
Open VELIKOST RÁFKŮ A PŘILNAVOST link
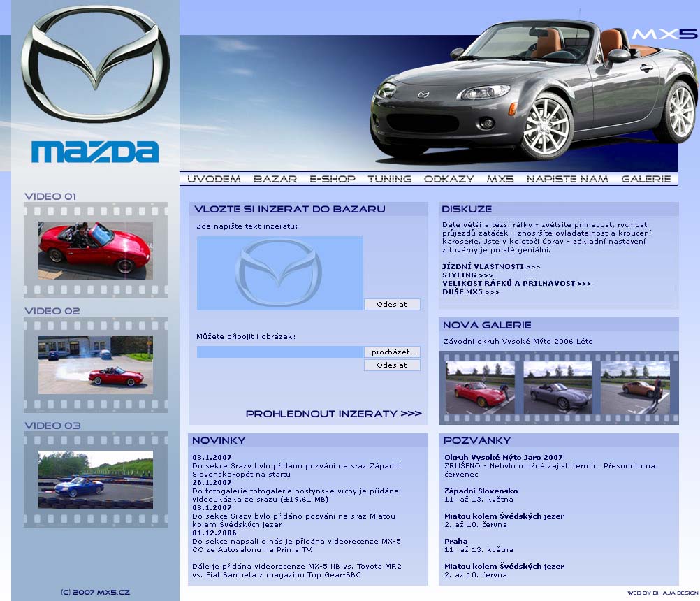click(516, 284)
